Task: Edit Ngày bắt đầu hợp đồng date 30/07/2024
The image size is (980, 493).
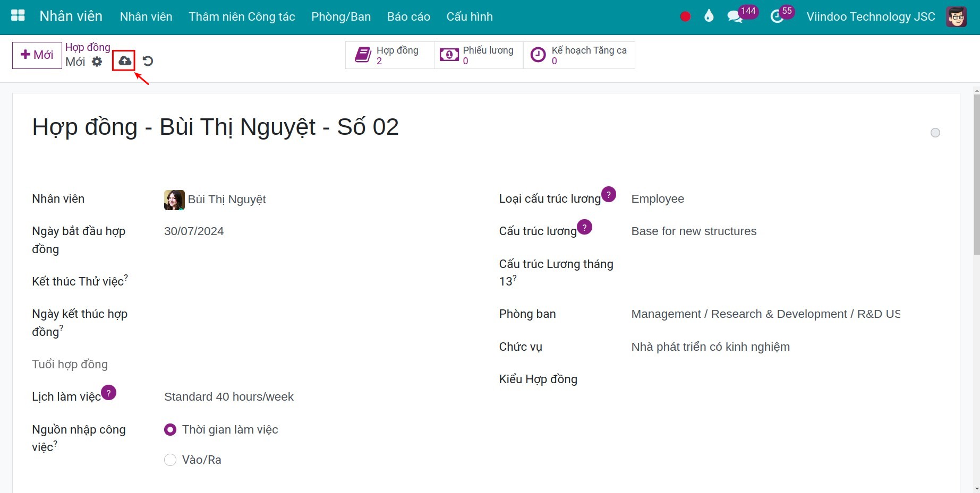Action: click(299, 231)
